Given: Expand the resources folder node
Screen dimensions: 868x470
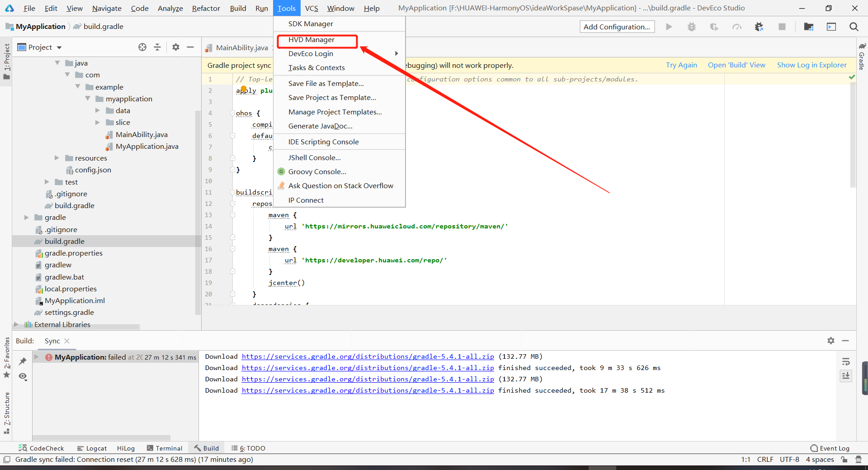Looking at the screenshot, I should [57, 158].
